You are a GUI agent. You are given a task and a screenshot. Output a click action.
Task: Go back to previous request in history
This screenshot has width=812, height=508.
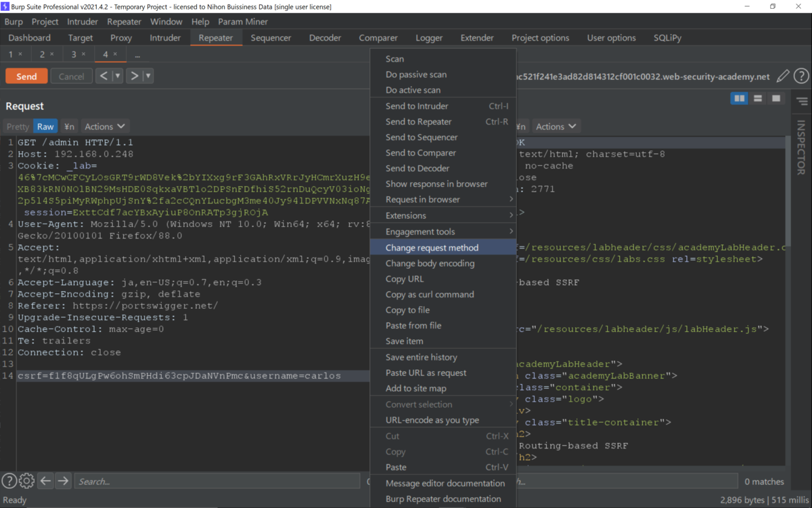(104, 76)
